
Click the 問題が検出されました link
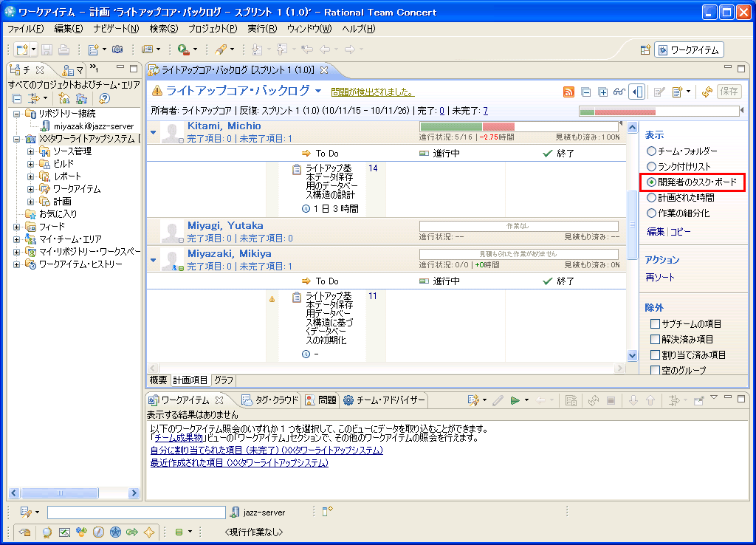pos(372,92)
